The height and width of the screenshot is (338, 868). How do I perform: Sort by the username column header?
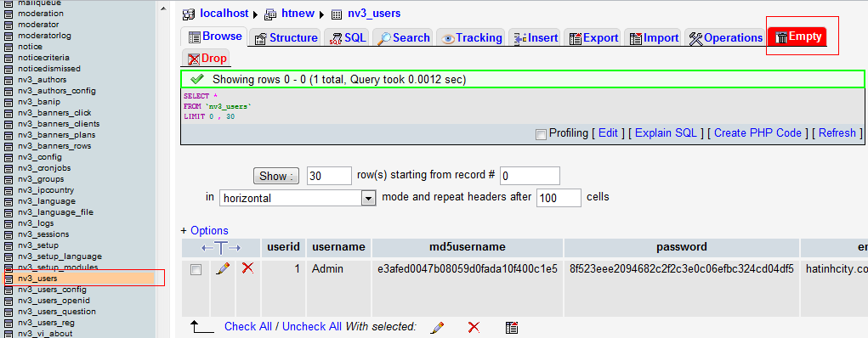coord(338,247)
